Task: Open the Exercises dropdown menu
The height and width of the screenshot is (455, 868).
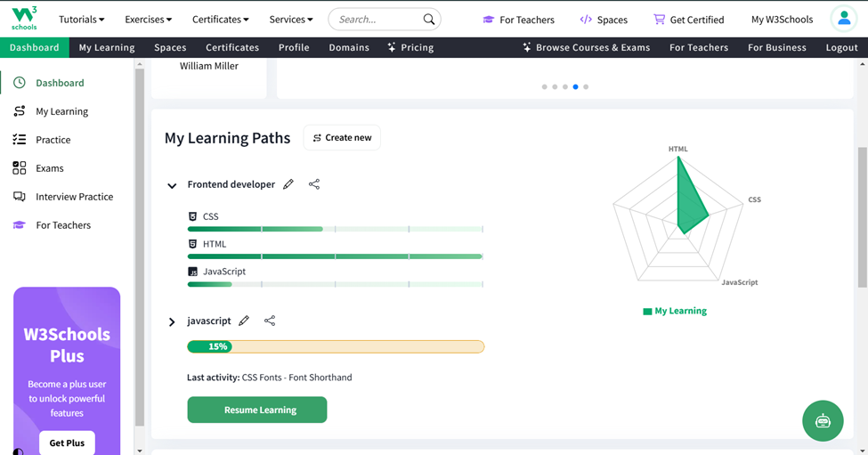Action: point(148,20)
